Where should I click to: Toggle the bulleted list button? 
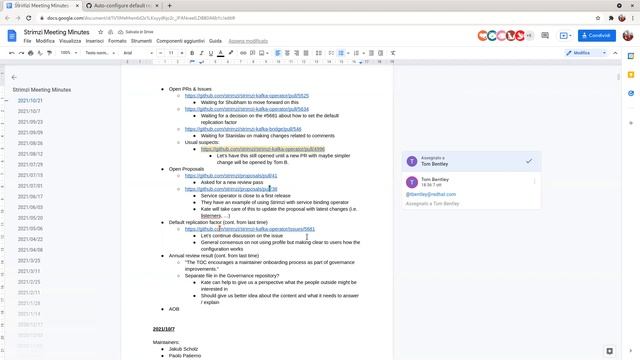point(341,53)
